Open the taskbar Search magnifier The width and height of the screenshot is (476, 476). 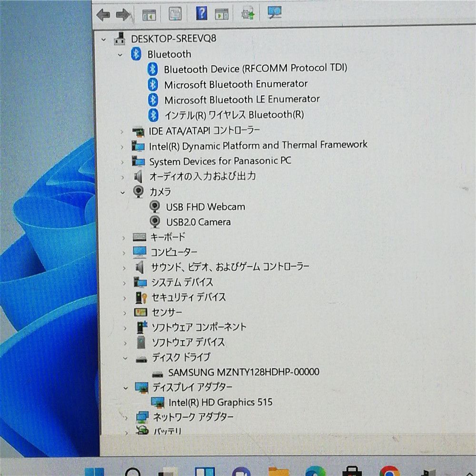click(x=132, y=471)
